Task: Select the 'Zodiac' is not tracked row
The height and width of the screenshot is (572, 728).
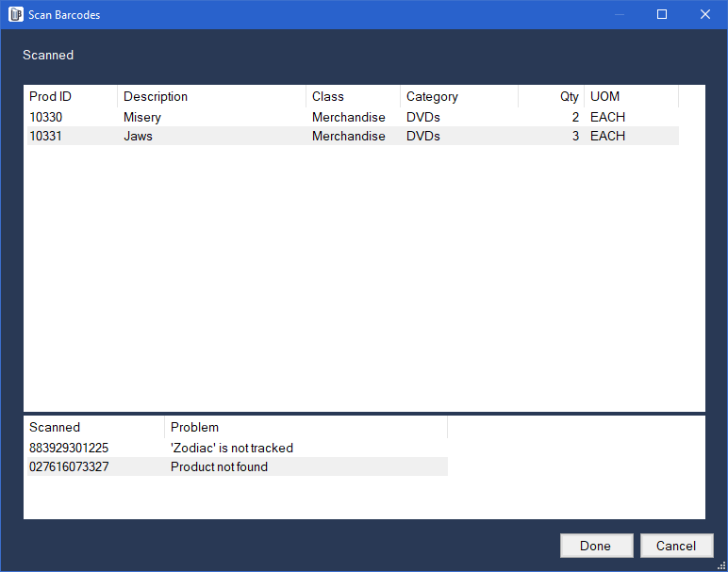Action: (238, 448)
